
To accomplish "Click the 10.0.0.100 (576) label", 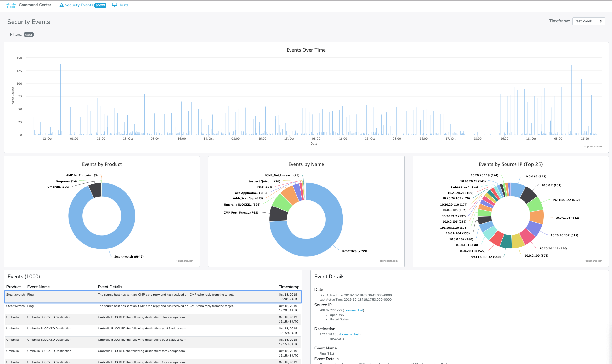I will coord(536,256).
